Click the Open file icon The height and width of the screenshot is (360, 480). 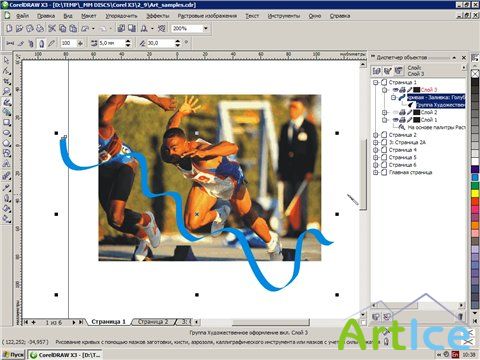19,29
